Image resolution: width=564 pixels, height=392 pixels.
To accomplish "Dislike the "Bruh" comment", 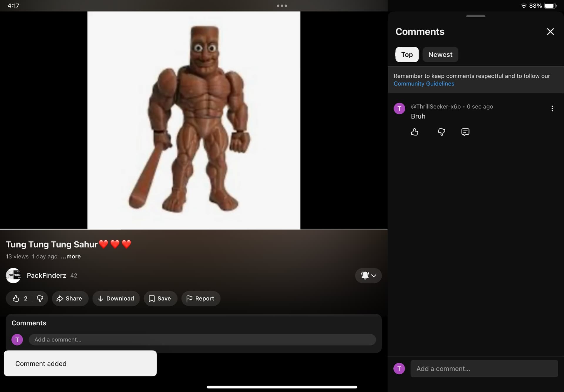I will point(441,132).
